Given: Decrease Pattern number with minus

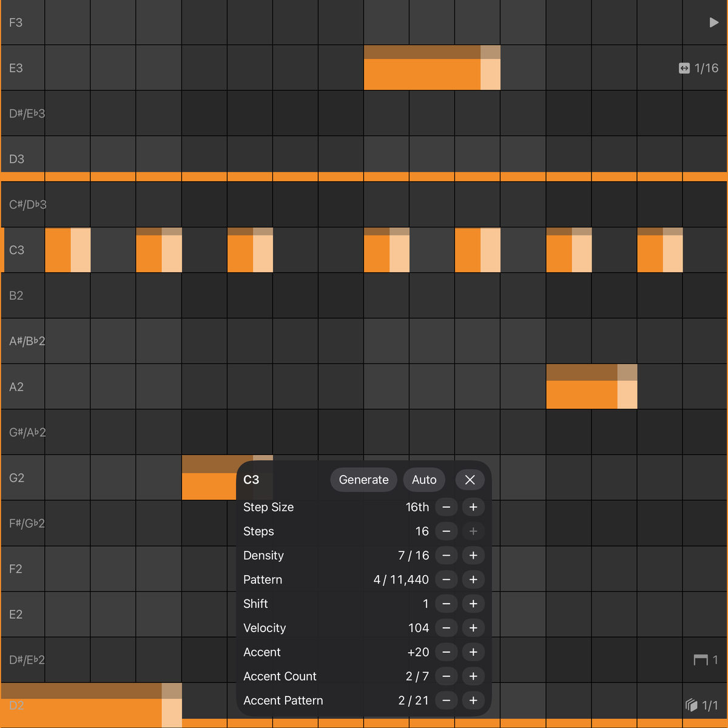Looking at the screenshot, I should point(447,580).
